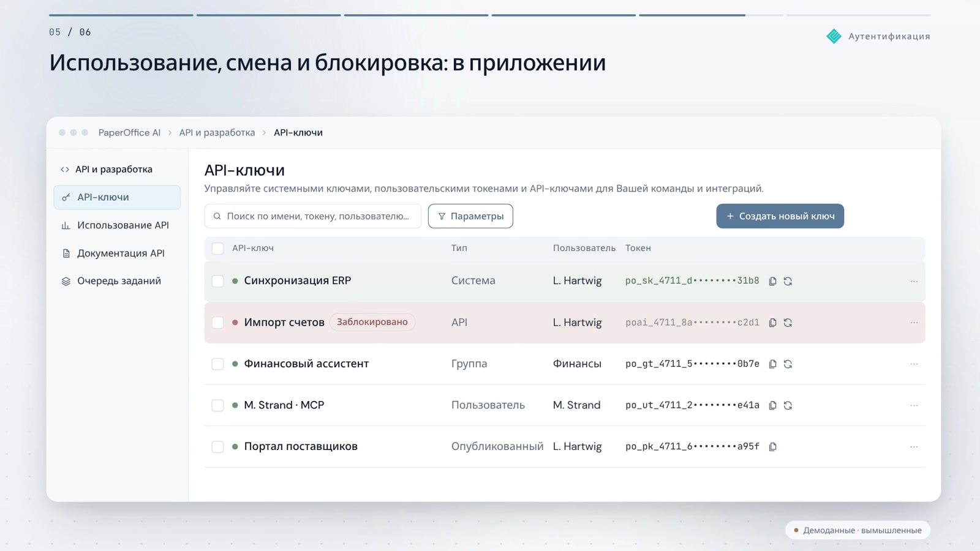Copy the Портал поставщиков token
Image resolution: width=980 pixels, height=551 pixels.
[x=773, y=447]
